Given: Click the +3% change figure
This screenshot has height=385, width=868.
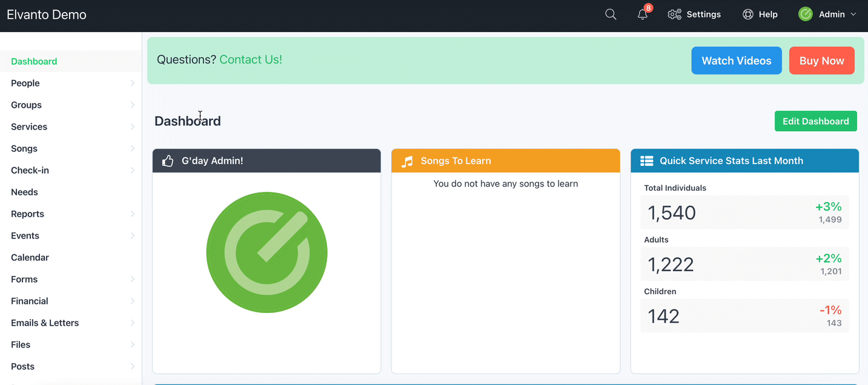Looking at the screenshot, I should [828, 207].
